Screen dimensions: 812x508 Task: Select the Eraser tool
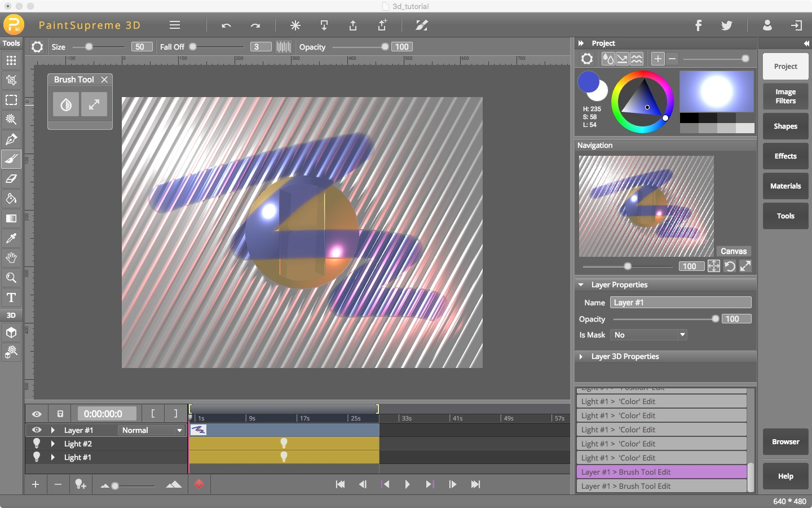[11, 179]
